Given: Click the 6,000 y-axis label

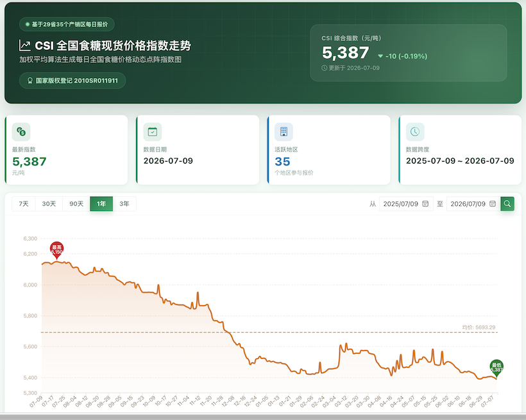Looking at the screenshot, I should click(30, 285).
